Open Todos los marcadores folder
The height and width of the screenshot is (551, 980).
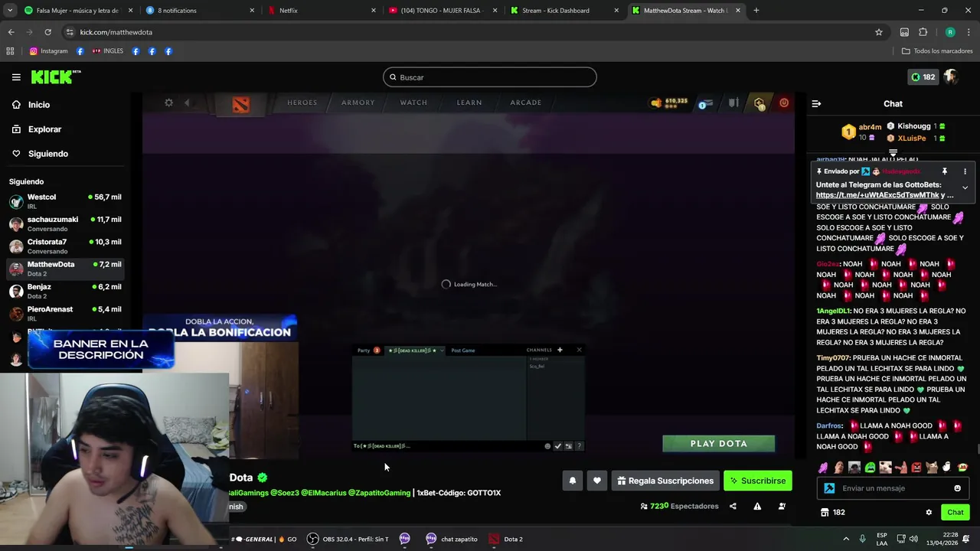pyautogui.click(x=937, y=51)
